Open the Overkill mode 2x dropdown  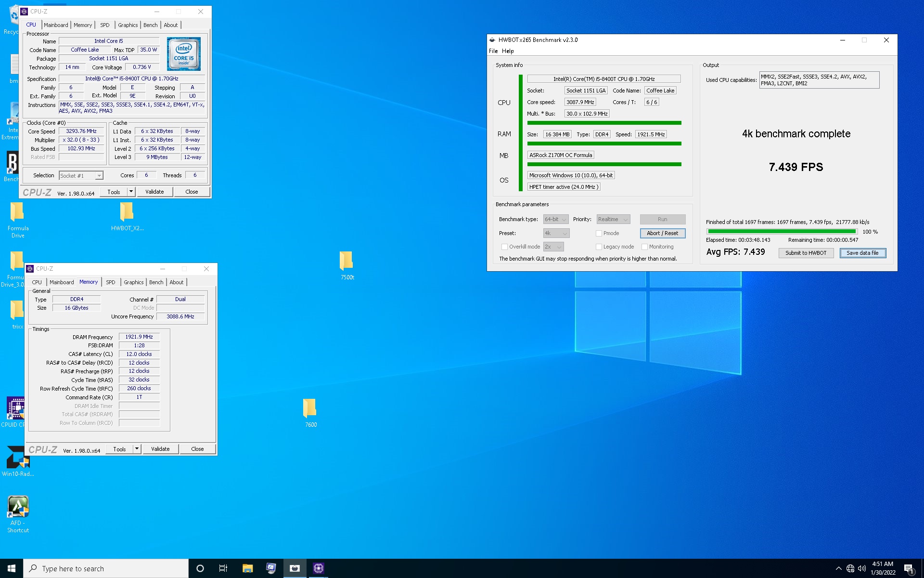coord(553,247)
